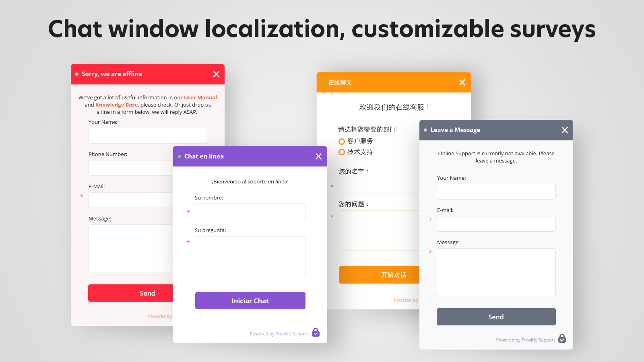The height and width of the screenshot is (362, 644).
Task: Click the 'Chat en linea' title text
Action: pos(204,156)
